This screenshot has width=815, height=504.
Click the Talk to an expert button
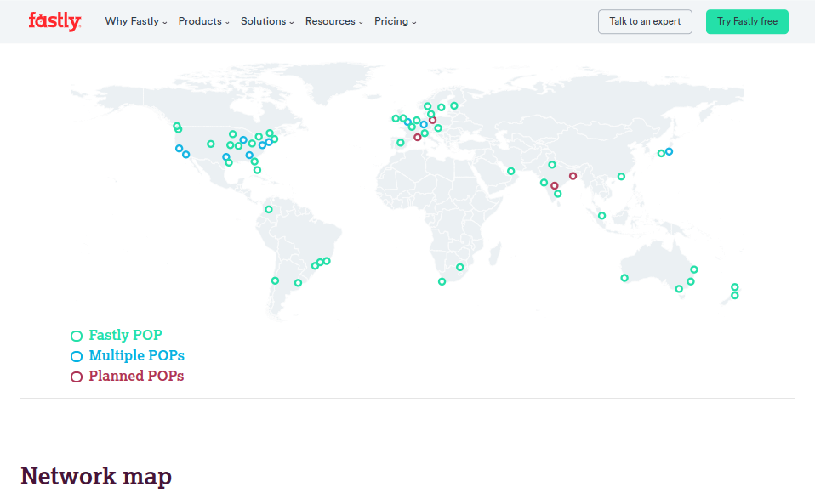[x=645, y=22]
